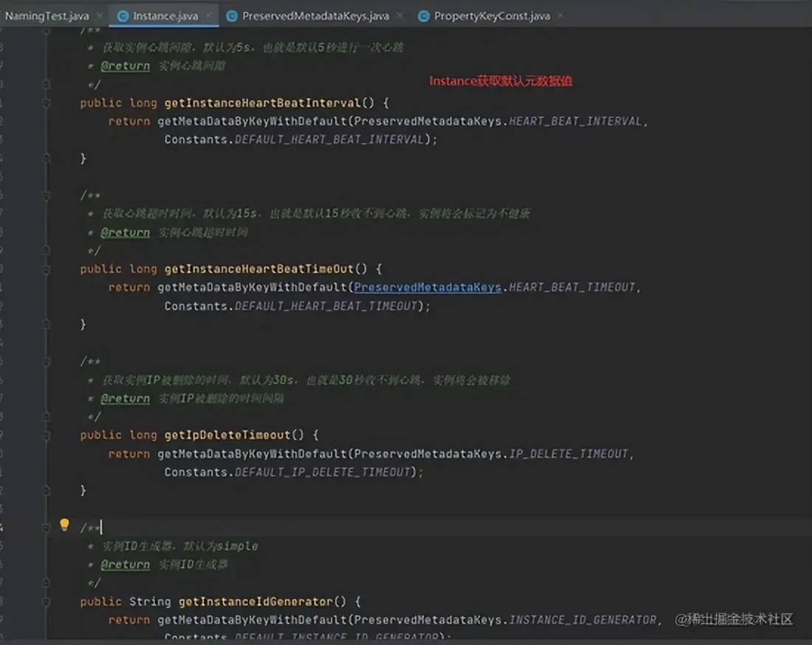812x645 pixels.
Task: Click the getInstanceIdGenerator method name
Action: click(255, 601)
